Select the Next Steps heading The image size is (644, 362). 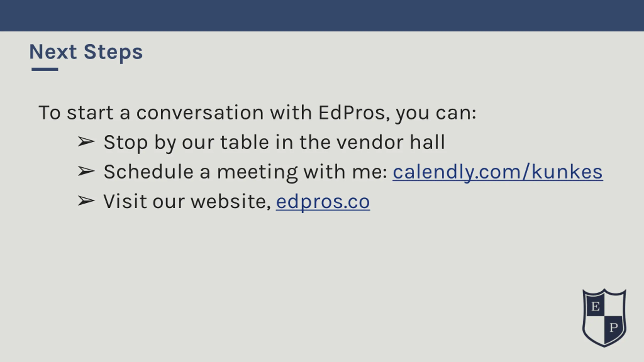tap(86, 52)
